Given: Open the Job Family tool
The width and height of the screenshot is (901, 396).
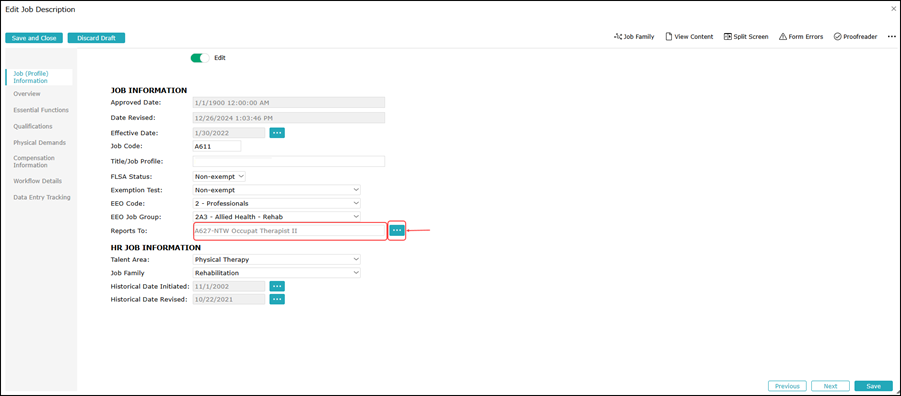Looking at the screenshot, I should tap(634, 37).
